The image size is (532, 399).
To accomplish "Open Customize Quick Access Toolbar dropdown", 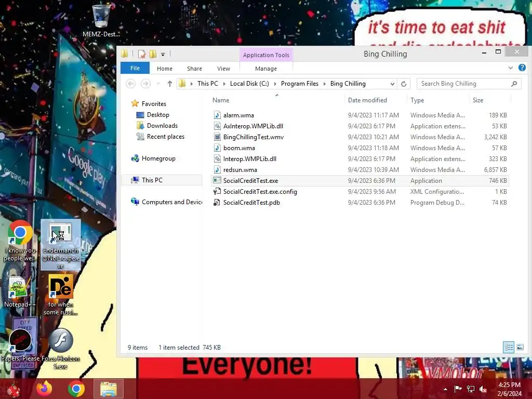I will [x=163, y=54].
